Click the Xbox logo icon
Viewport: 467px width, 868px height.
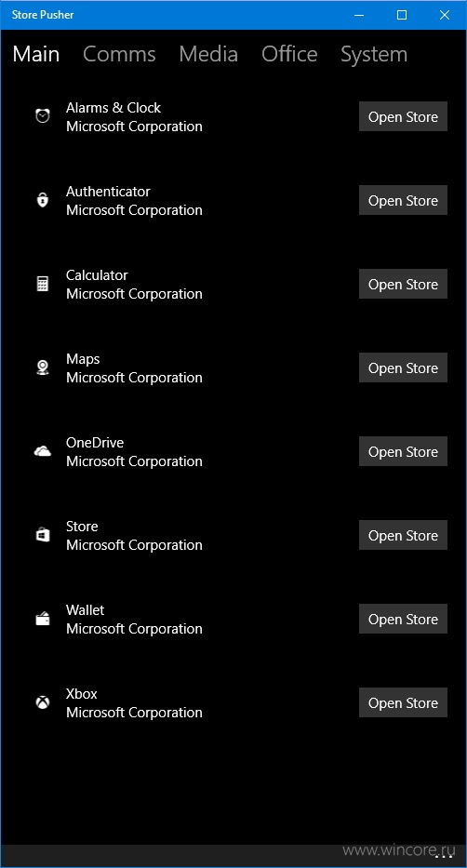[x=43, y=703]
